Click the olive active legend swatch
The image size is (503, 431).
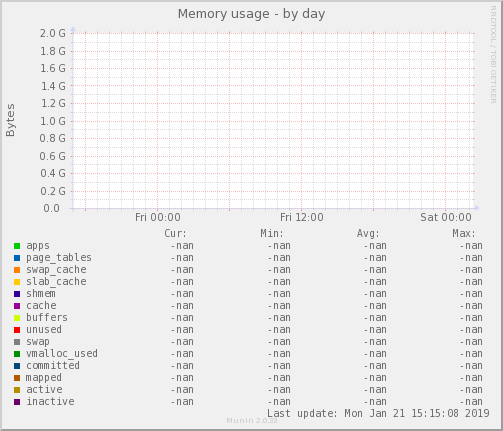[x=17, y=390]
